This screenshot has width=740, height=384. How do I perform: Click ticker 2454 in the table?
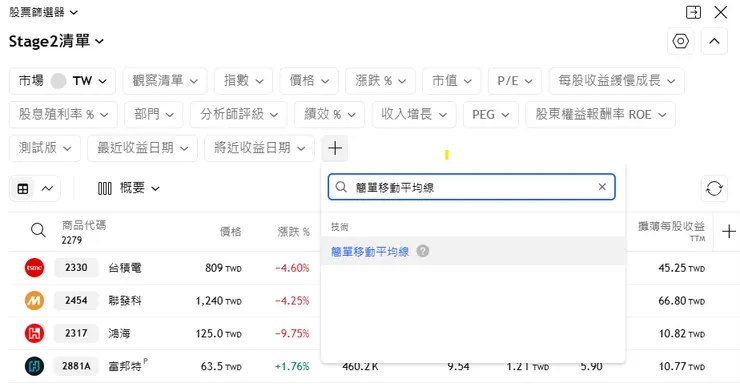click(76, 301)
